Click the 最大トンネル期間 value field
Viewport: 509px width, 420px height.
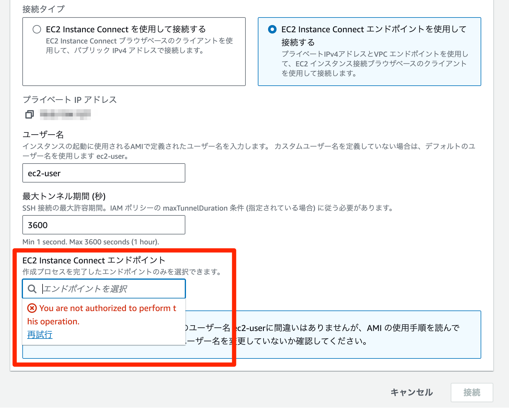click(x=104, y=225)
